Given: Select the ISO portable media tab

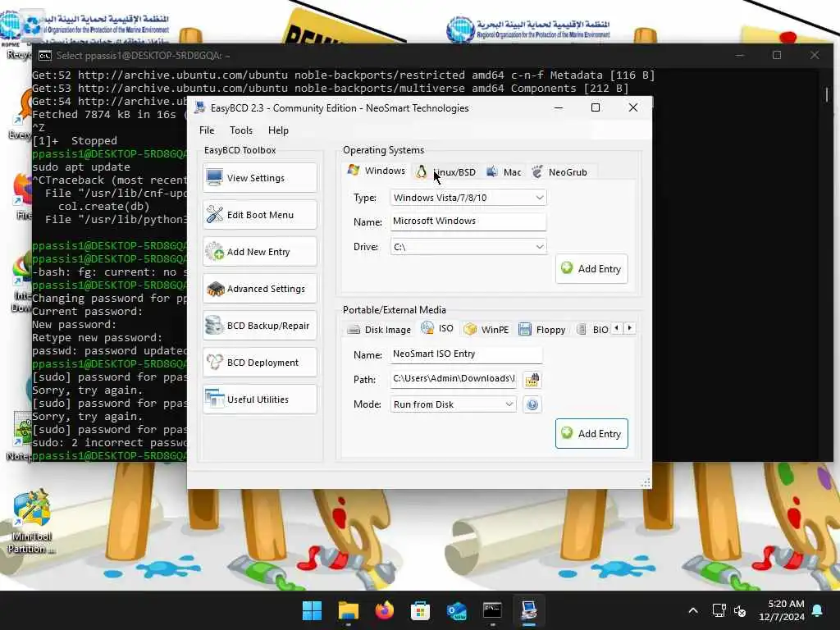Looking at the screenshot, I should pos(437,328).
